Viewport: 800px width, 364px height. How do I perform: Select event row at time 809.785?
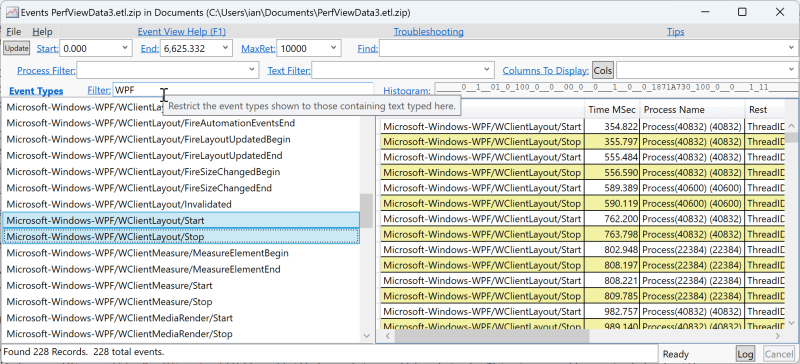[583, 296]
